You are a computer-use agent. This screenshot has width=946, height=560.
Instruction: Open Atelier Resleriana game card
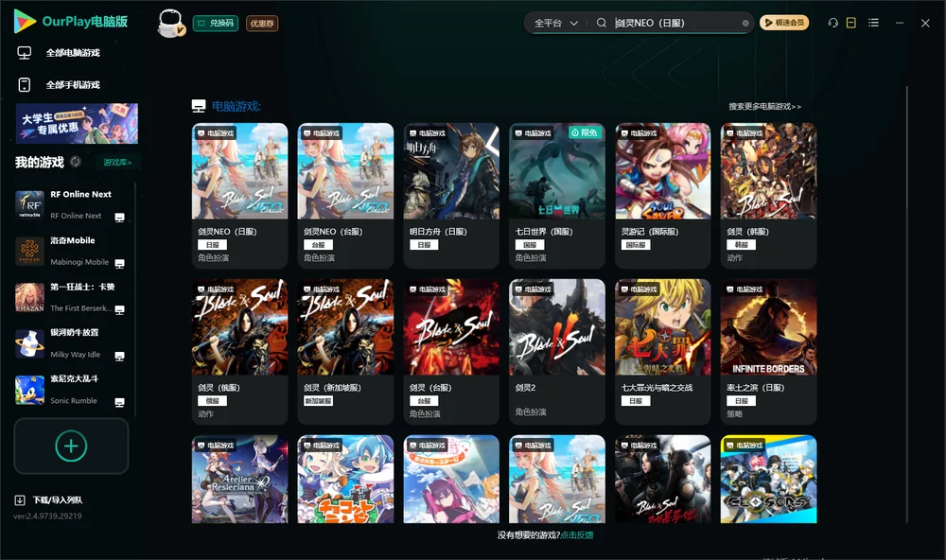pos(239,480)
